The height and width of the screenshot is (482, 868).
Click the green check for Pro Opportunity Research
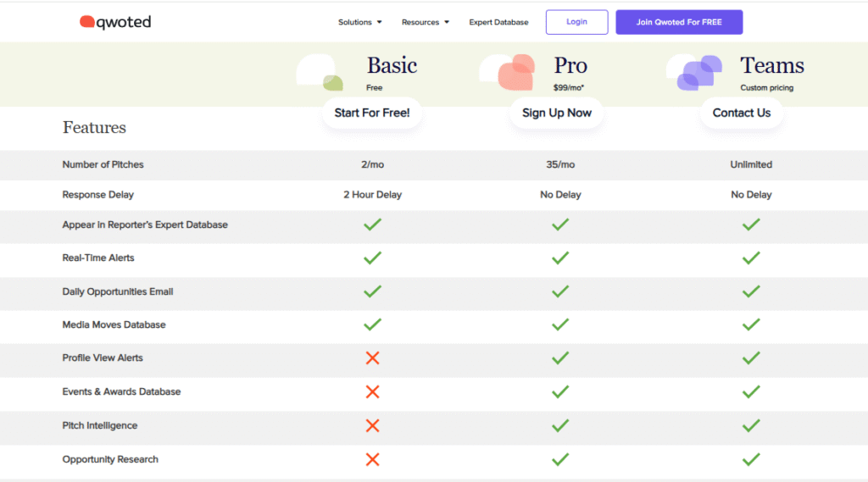pyautogui.click(x=559, y=459)
